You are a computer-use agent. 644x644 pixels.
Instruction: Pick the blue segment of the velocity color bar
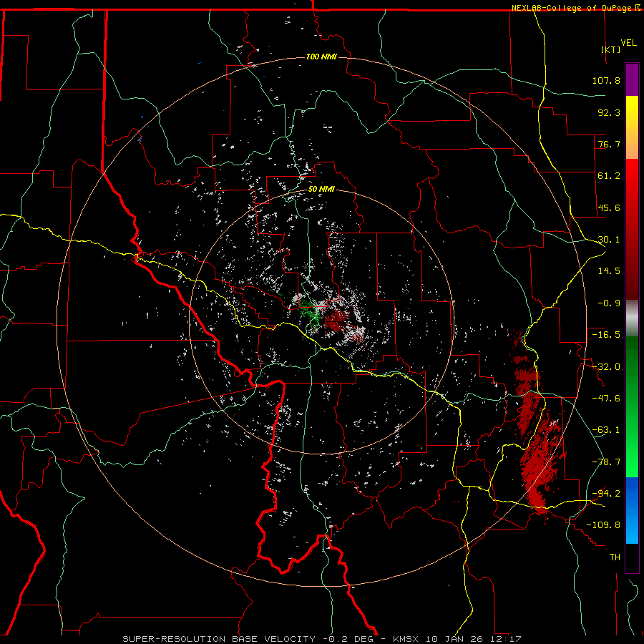coord(632,510)
